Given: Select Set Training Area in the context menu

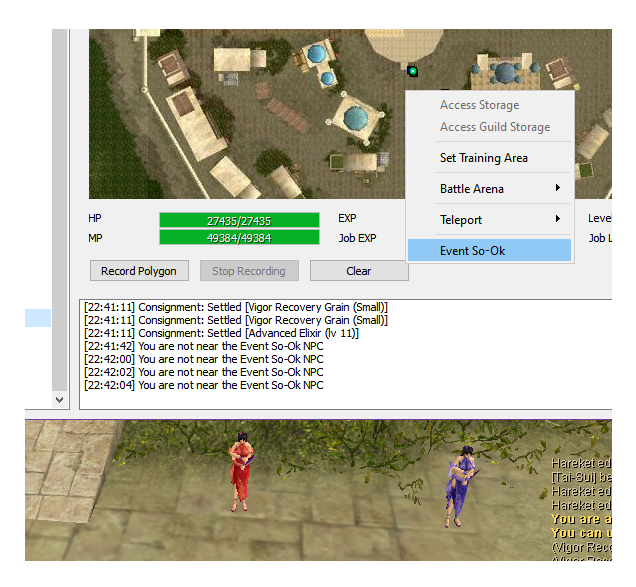Looking at the screenshot, I should (x=489, y=158).
